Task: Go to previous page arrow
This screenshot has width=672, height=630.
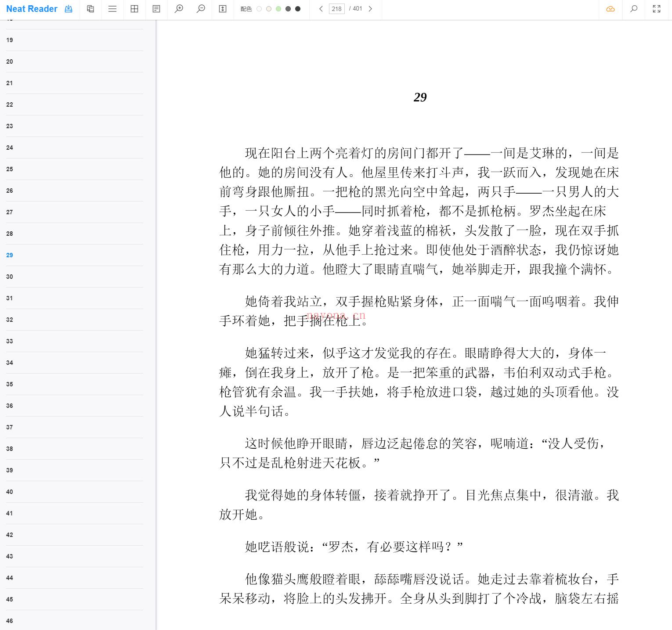Action: coord(321,9)
